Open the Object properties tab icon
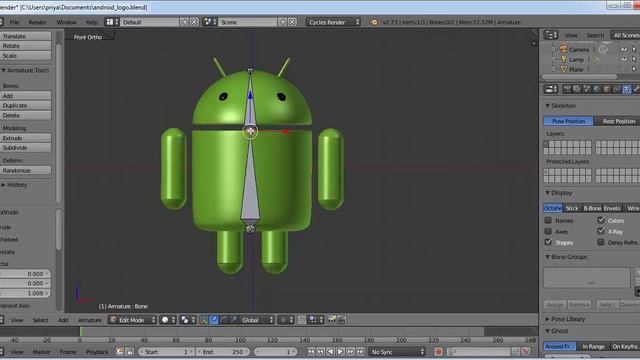 coord(607,89)
